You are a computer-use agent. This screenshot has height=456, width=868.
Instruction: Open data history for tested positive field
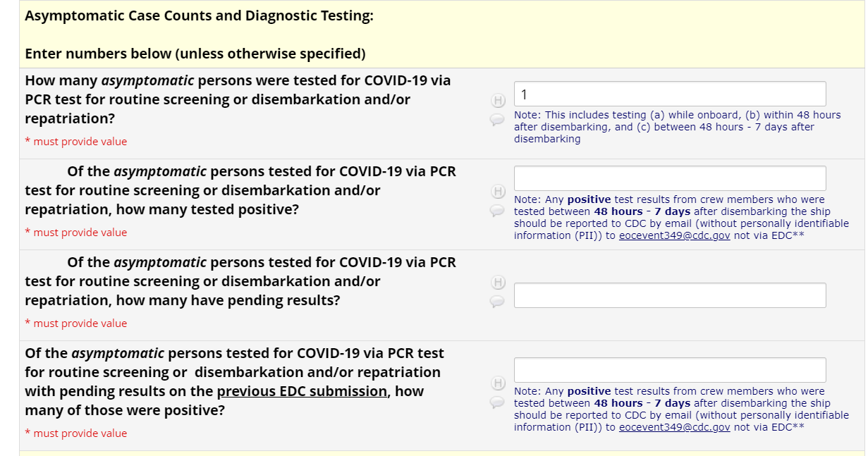pyautogui.click(x=498, y=192)
